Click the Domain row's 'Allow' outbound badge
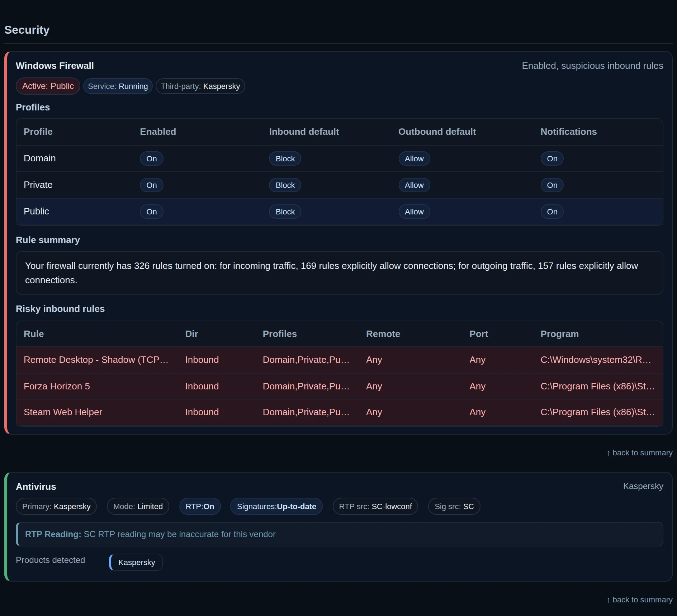 point(414,158)
